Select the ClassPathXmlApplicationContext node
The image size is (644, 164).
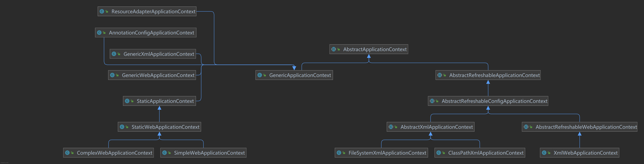click(x=480, y=153)
